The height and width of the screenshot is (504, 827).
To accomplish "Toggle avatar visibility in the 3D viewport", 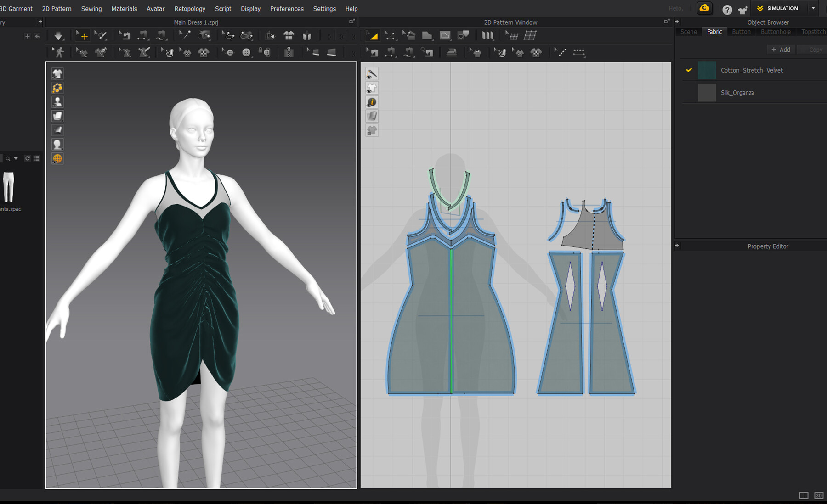I will 57,102.
